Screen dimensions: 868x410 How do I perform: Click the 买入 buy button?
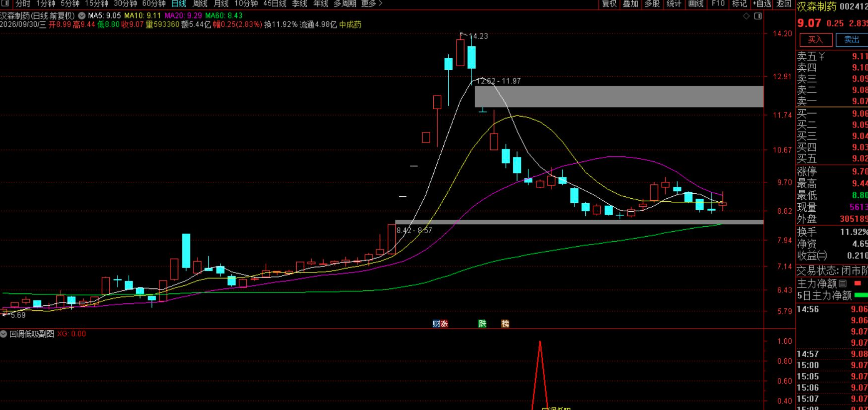pyautogui.click(x=816, y=40)
